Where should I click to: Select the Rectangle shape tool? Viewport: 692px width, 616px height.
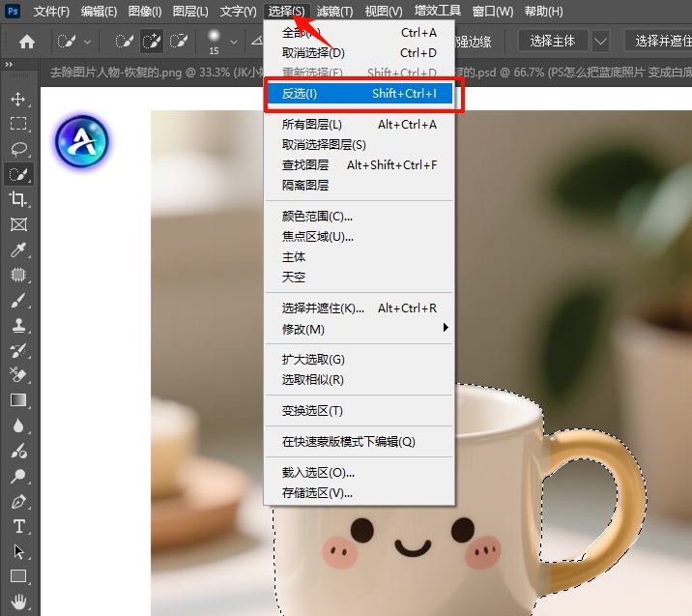tap(18, 576)
